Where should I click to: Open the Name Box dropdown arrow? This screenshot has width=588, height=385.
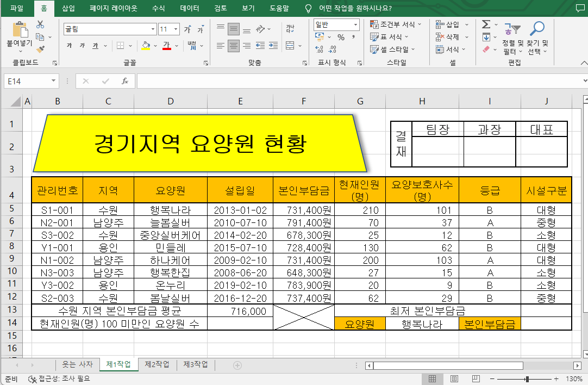53,80
